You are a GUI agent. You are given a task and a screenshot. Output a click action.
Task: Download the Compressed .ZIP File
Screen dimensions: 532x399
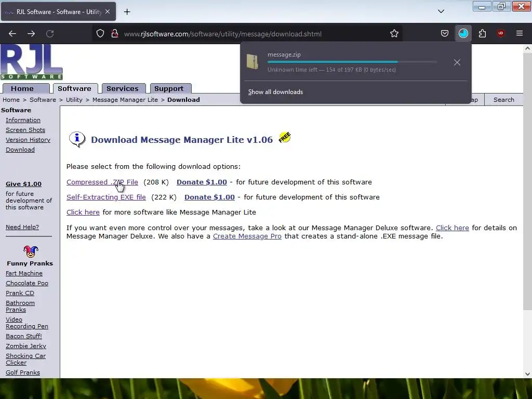pyautogui.click(x=102, y=182)
